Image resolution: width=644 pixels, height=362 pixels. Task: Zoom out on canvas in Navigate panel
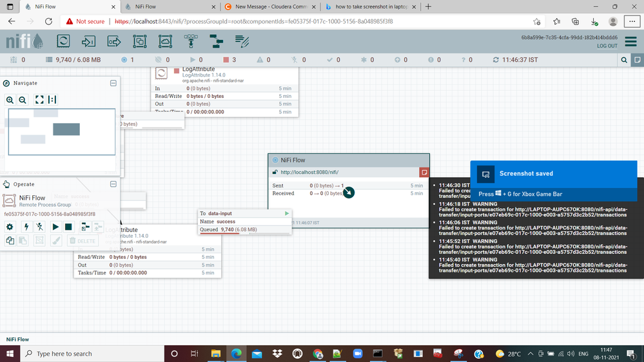23,100
